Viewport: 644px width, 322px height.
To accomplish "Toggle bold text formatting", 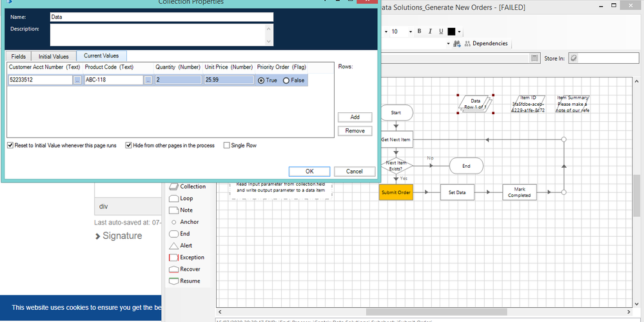I will click(419, 31).
